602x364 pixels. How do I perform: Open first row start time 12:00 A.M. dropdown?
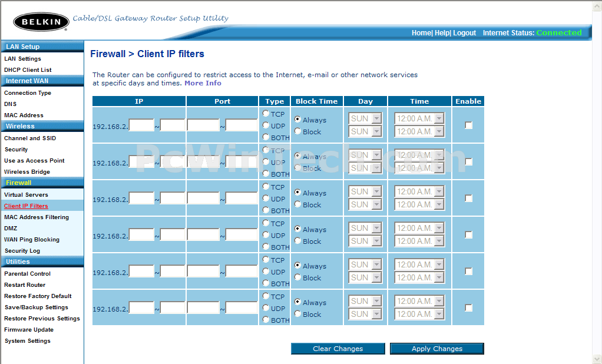pyautogui.click(x=419, y=118)
